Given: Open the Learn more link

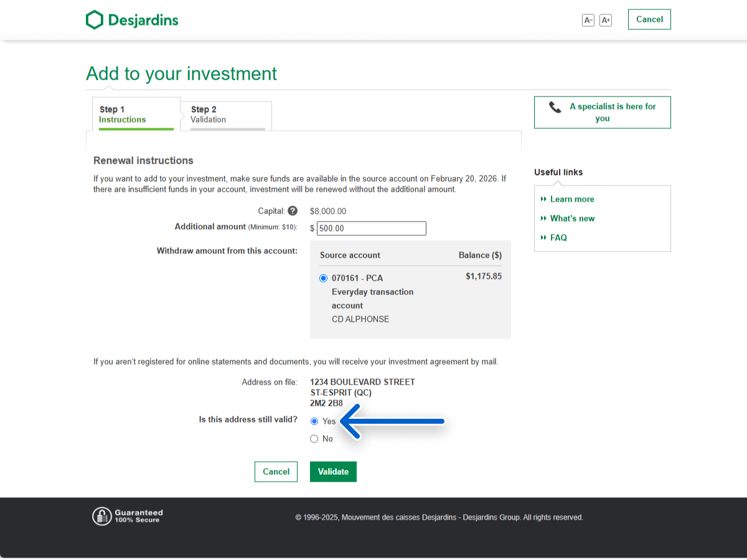Looking at the screenshot, I should [x=571, y=199].
